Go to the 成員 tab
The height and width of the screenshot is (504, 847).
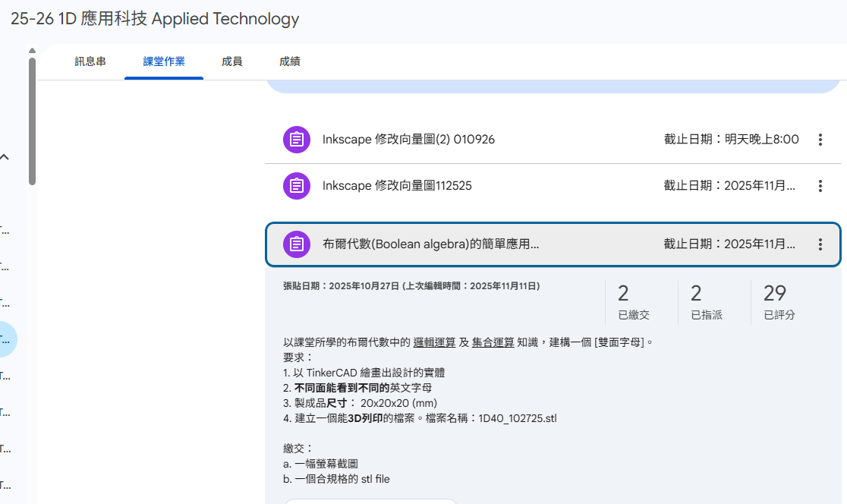(x=232, y=61)
